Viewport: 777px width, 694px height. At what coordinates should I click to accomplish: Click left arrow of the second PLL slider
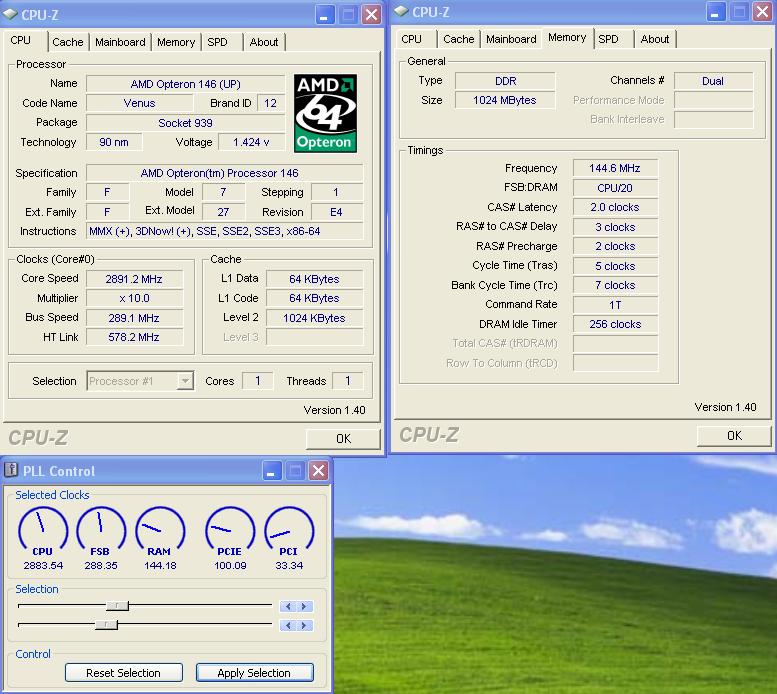(x=288, y=626)
